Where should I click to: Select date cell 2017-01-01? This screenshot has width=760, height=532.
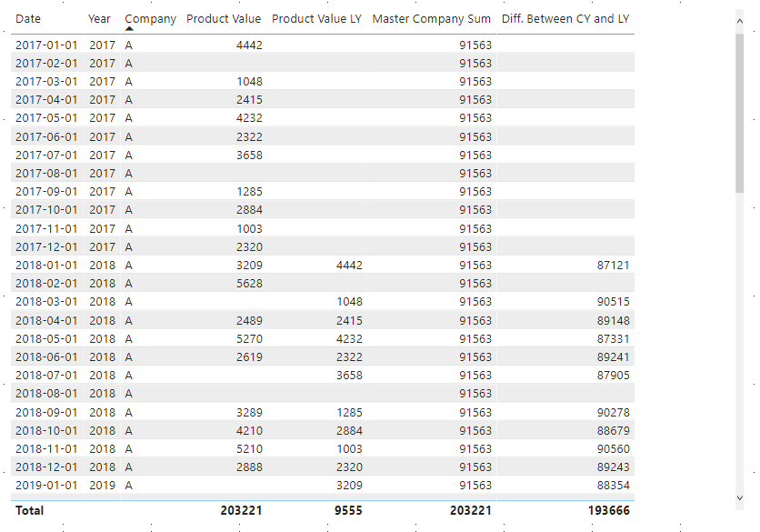pyautogui.click(x=46, y=45)
